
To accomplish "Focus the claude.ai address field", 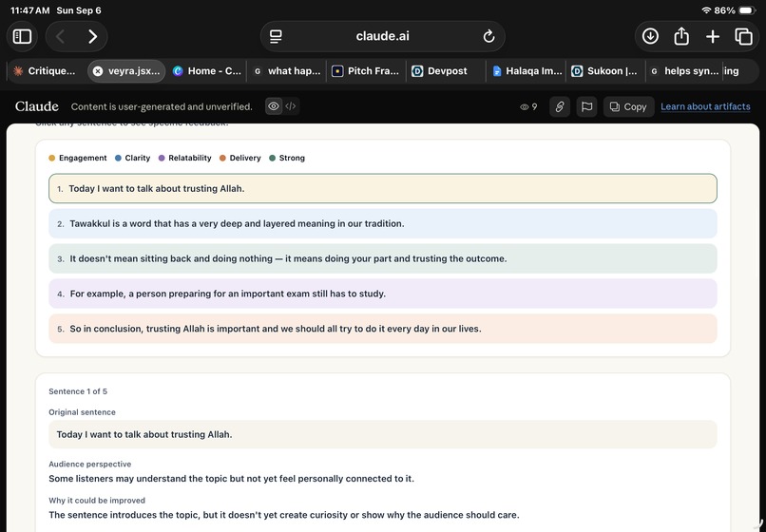I will [x=382, y=37].
